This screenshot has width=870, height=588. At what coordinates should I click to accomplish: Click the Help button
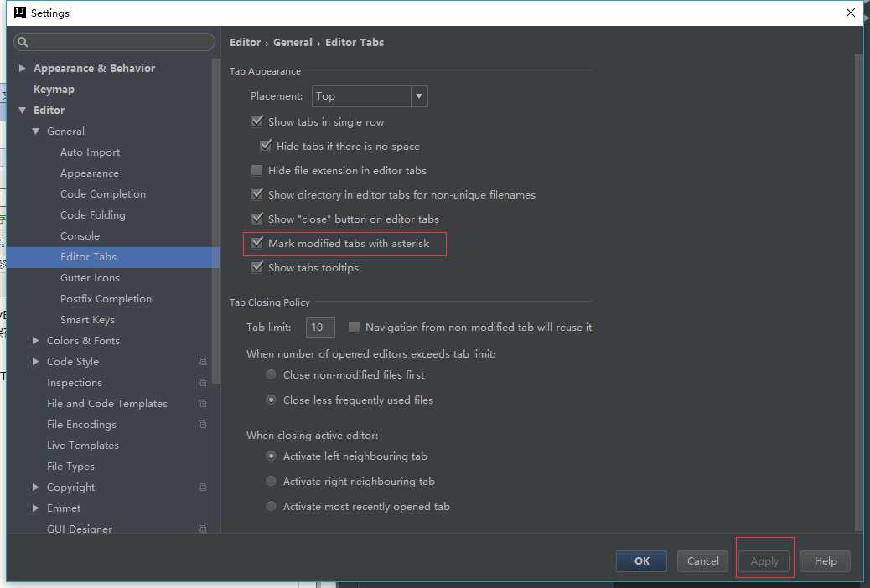[826, 561]
